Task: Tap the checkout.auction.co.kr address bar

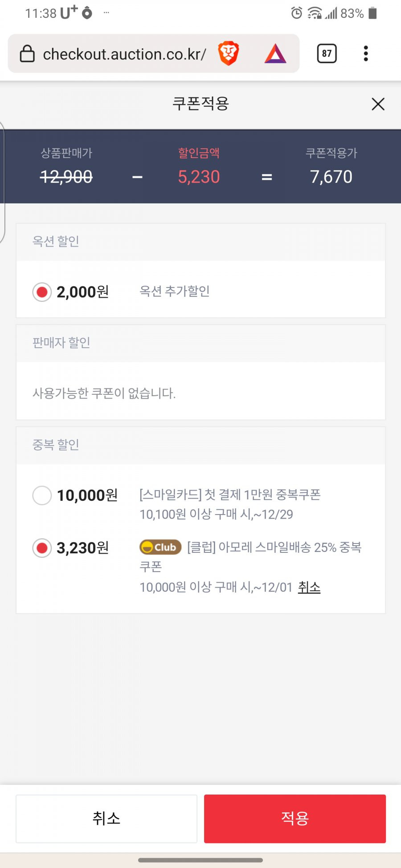Action: [x=124, y=54]
